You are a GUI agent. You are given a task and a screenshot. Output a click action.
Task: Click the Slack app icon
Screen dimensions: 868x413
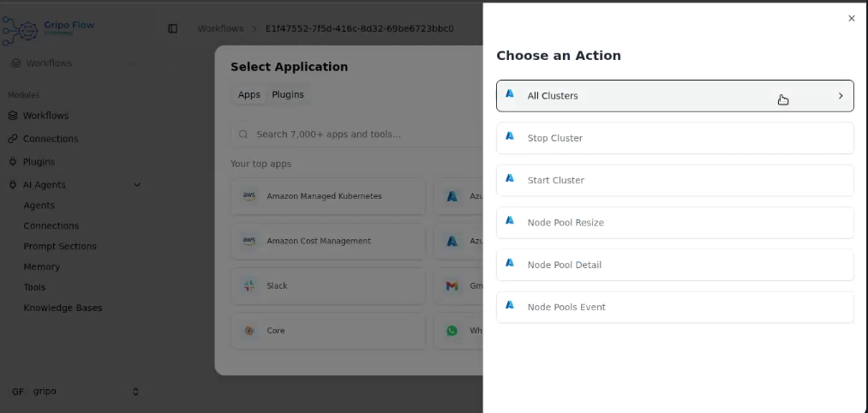click(x=249, y=285)
